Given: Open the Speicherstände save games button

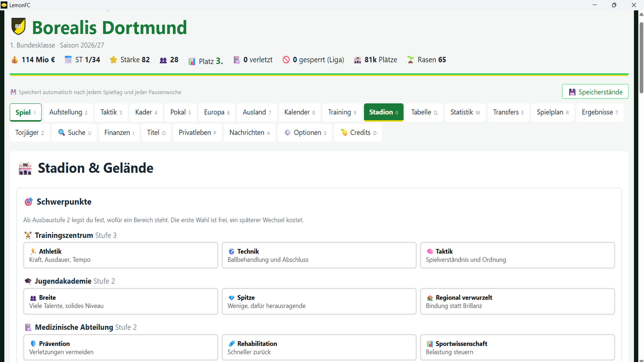Looking at the screenshot, I should [595, 92].
